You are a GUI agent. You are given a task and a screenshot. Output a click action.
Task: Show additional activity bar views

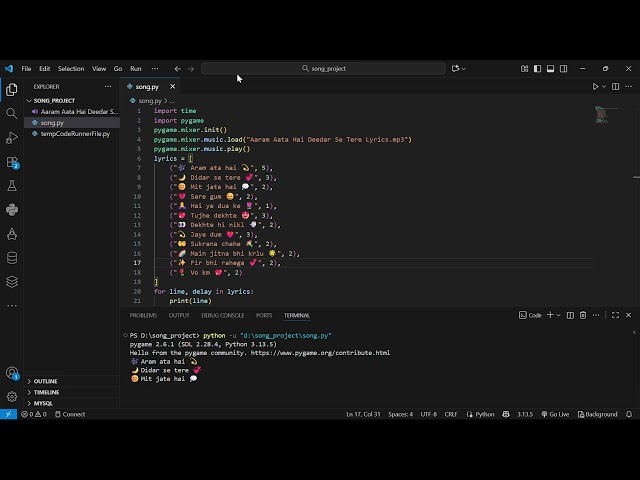12,305
